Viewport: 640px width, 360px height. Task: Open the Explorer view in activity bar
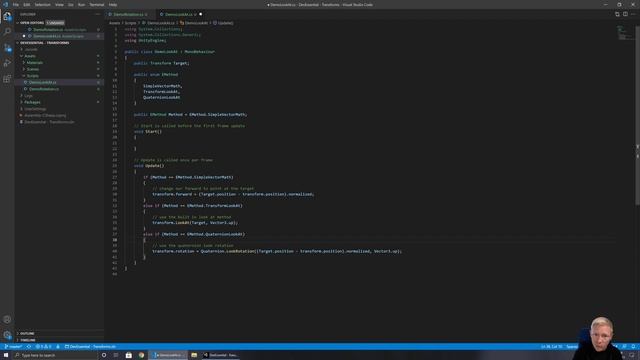point(7,17)
